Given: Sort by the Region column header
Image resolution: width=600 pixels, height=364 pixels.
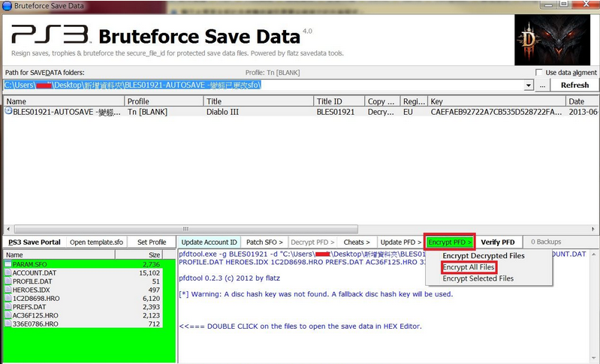Looking at the screenshot, I should (x=414, y=101).
